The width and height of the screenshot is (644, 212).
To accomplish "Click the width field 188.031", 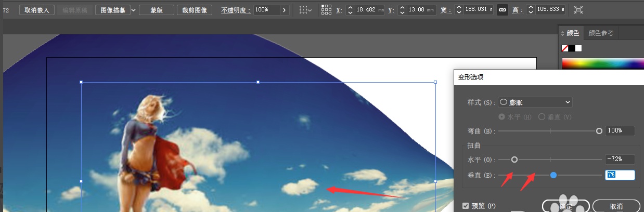I will (478, 10).
